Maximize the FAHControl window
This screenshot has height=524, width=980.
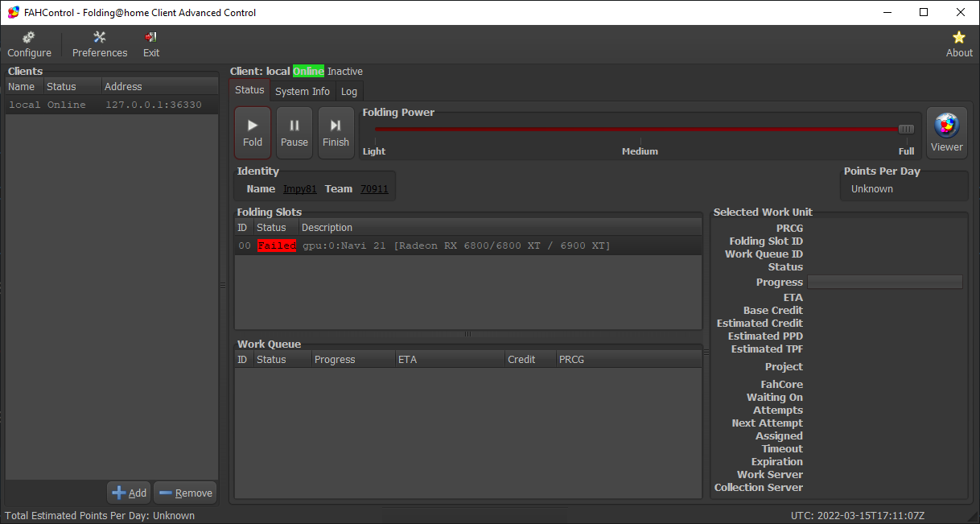point(924,12)
